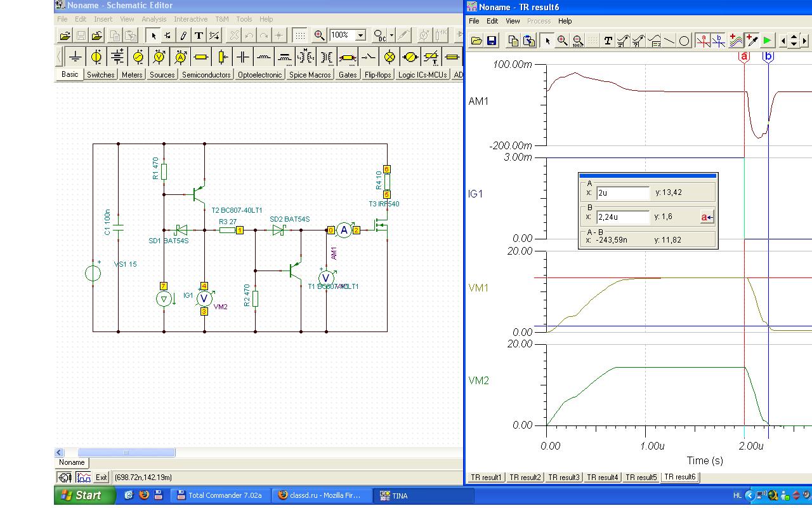Screen dimensions: 812x508
Task: Open the Analysis menu
Action: tap(154, 19)
